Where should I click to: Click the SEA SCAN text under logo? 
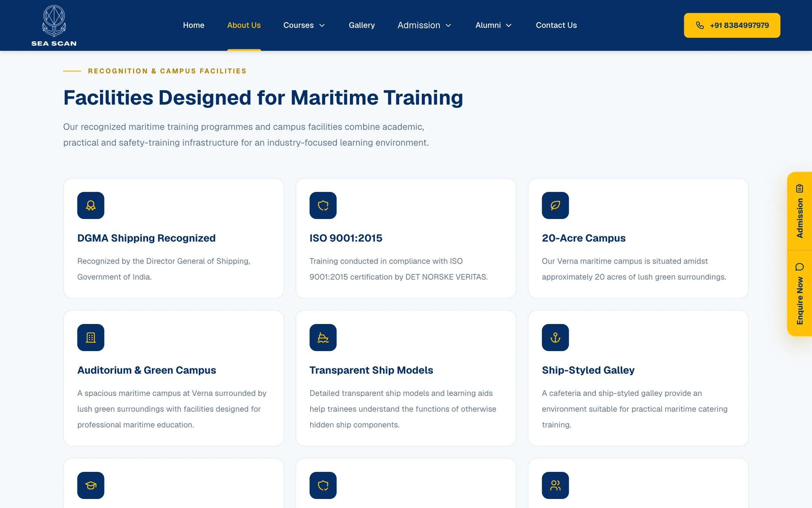click(x=54, y=43)
